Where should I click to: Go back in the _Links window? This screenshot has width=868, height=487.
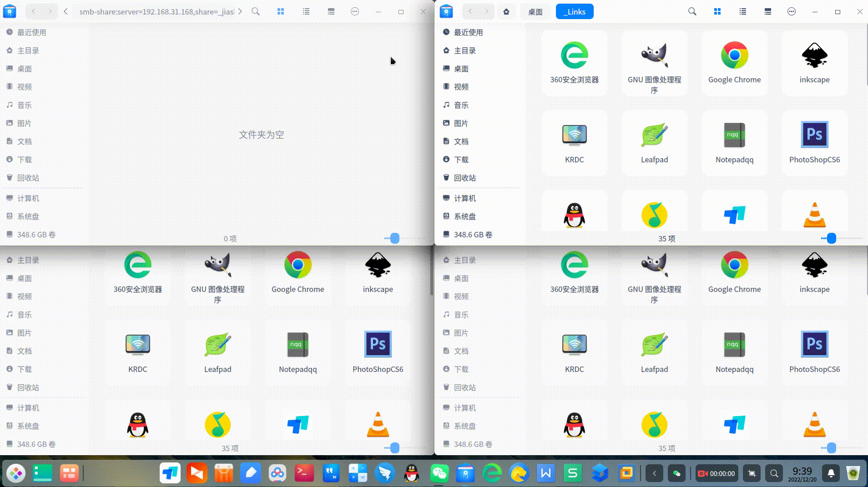[x=470, y=12]
